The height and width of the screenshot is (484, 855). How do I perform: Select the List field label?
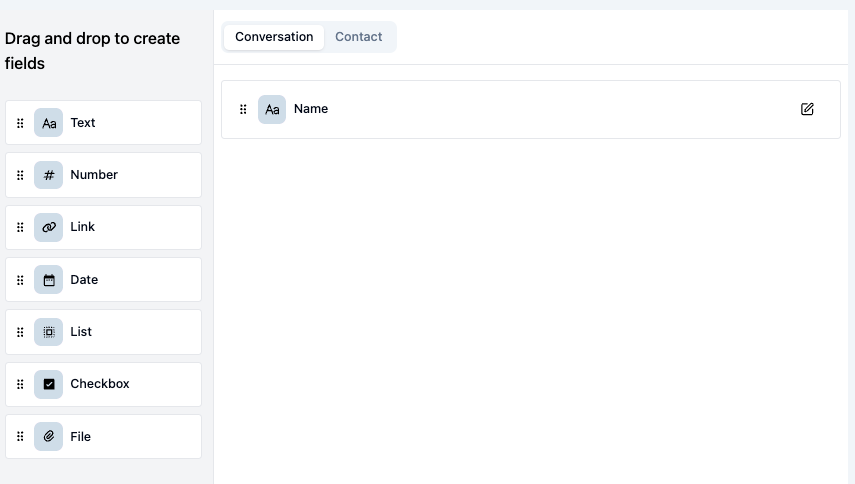(81, 331)
